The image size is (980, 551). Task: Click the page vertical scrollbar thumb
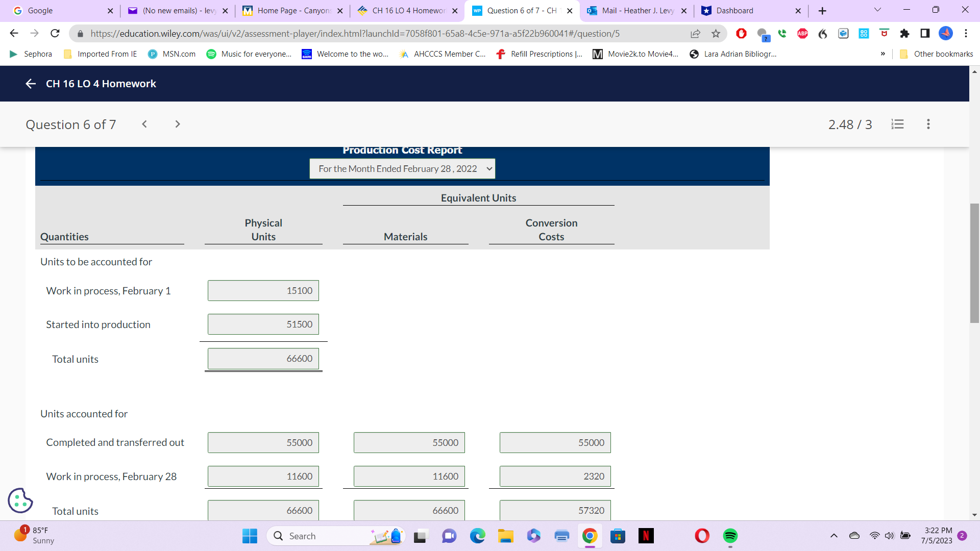(x=974, y=263)
